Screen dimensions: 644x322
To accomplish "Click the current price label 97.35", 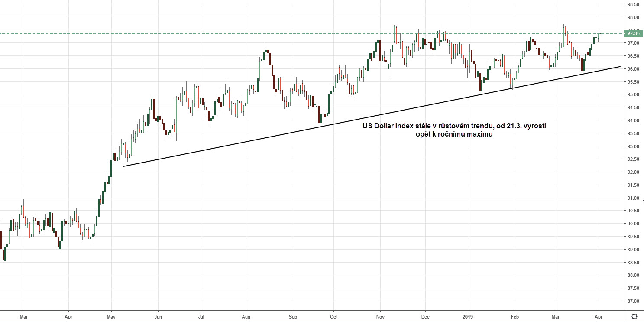I will (633, 33).
